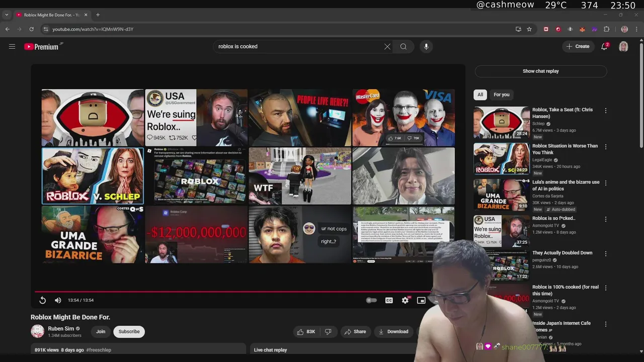Open options for 'They Actually Doubled Down'
Viewport: 644px width, 362px height.
click(x=606, y=253)
